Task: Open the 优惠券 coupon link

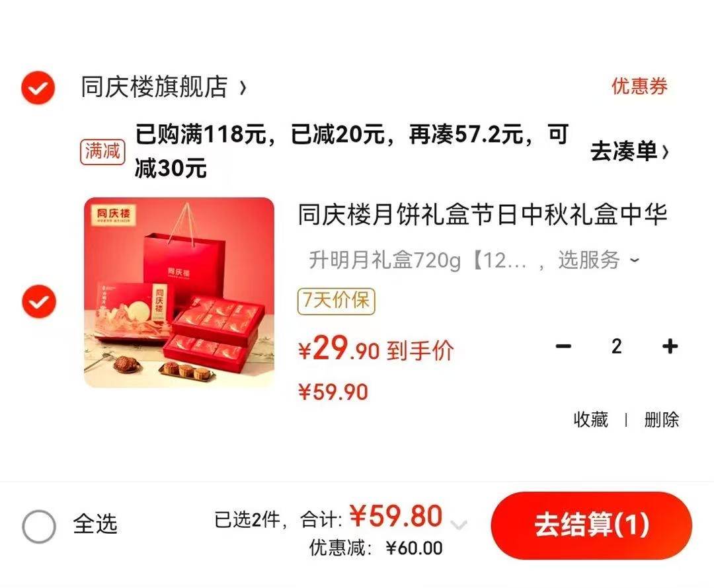Action: (639, 86)
